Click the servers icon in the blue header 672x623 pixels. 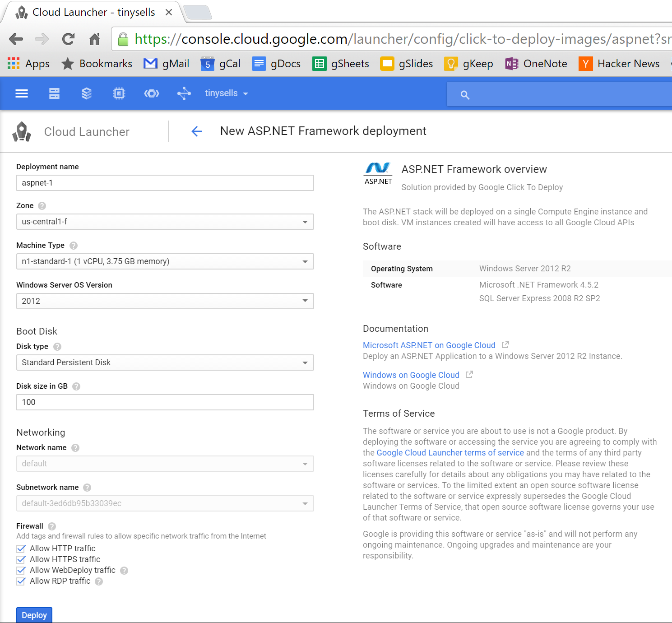click(54, 93)
